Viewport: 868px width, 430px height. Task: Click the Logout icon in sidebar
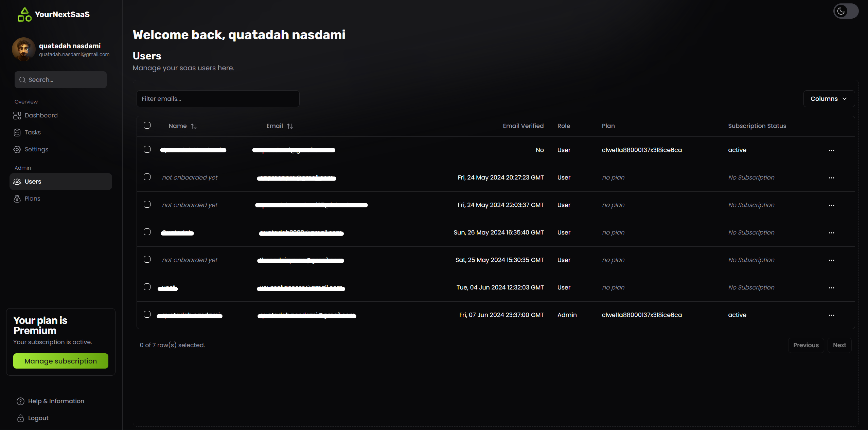20,418
